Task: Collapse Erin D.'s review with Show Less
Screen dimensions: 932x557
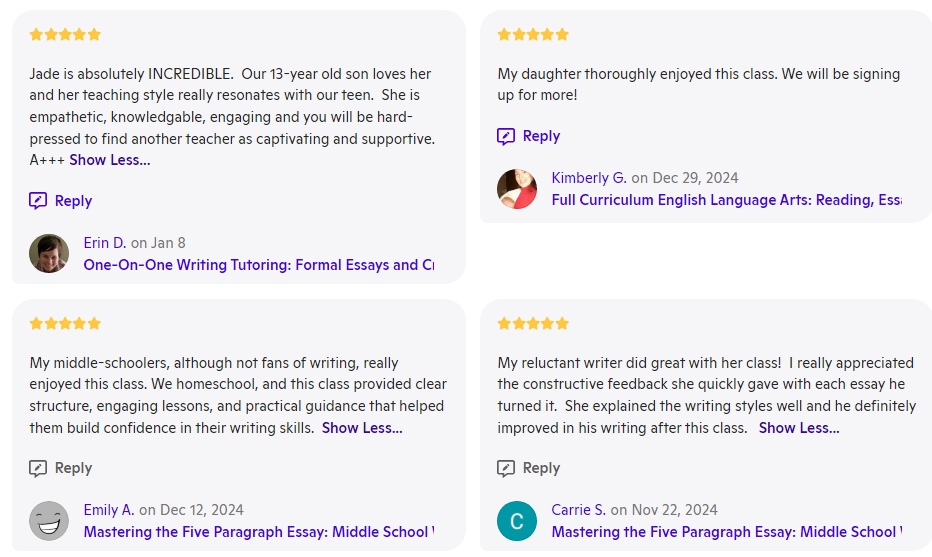Action: coord(110,160)
